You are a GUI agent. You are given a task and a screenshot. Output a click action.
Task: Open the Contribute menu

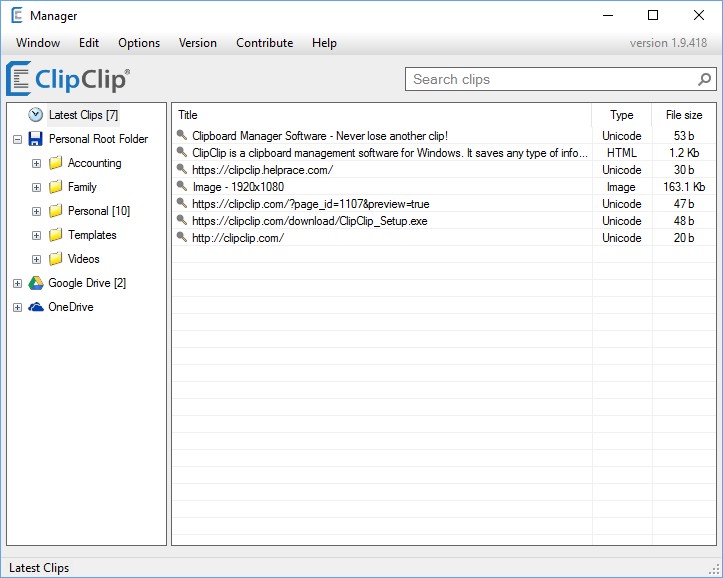[x=265, y=43]
